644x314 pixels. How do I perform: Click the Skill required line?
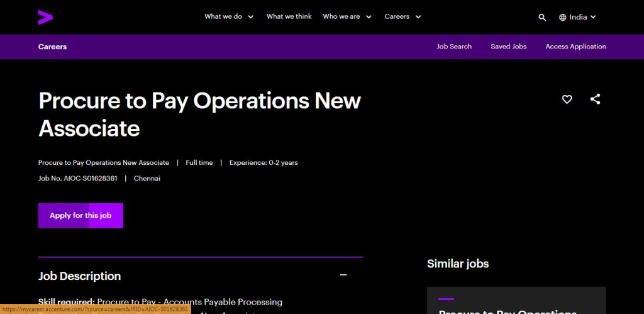160,302
